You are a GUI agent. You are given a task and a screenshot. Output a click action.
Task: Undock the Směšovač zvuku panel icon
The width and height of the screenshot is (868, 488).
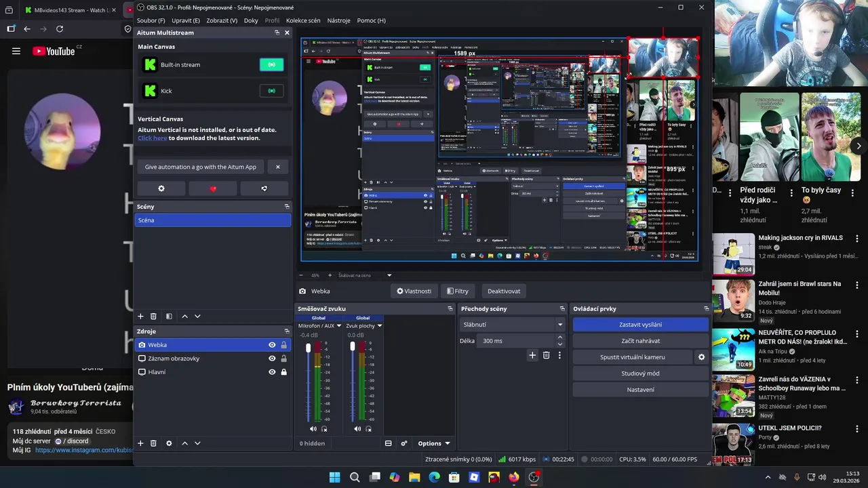coord(450,309)
